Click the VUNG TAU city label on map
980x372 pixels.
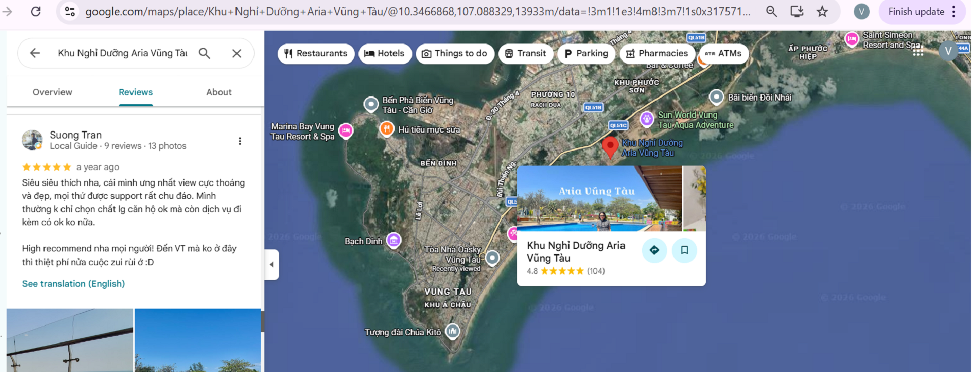point(448,292)
